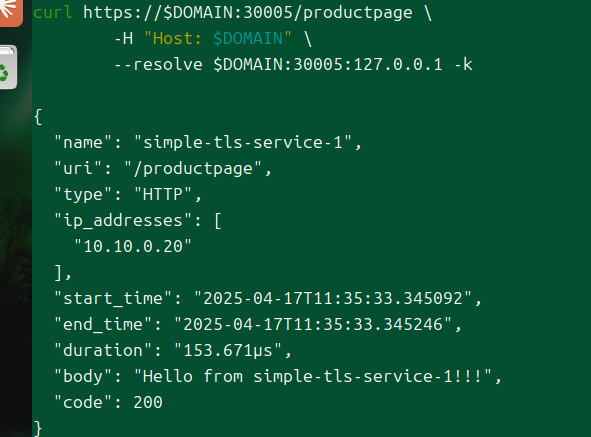591x437 pixels.
Task: Click the end_time timestamp value
Action: [313, 325]
